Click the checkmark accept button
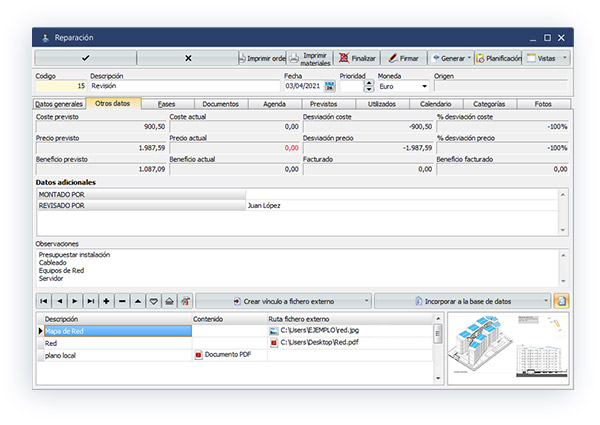This screenshot has width=600, height=425. [85, 59]
